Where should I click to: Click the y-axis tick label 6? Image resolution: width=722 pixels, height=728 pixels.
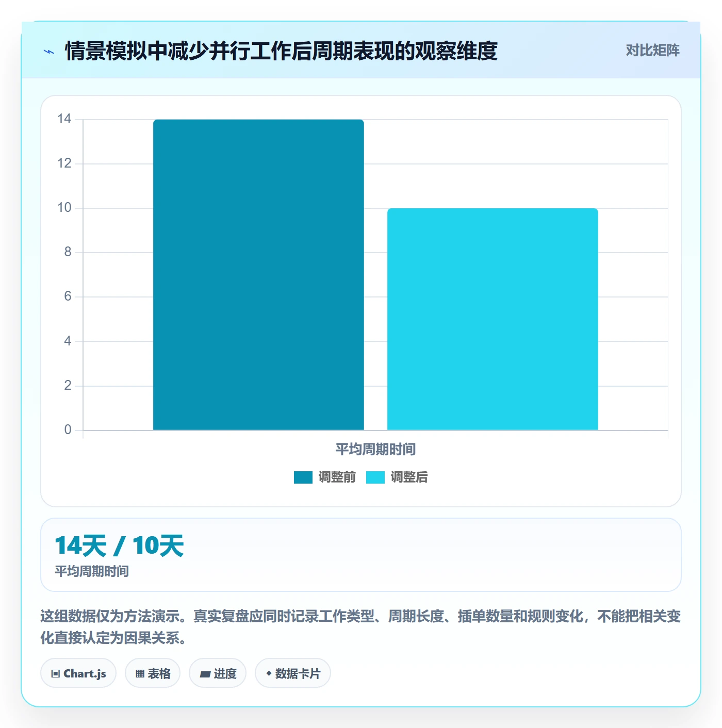(x=68, y=296)
